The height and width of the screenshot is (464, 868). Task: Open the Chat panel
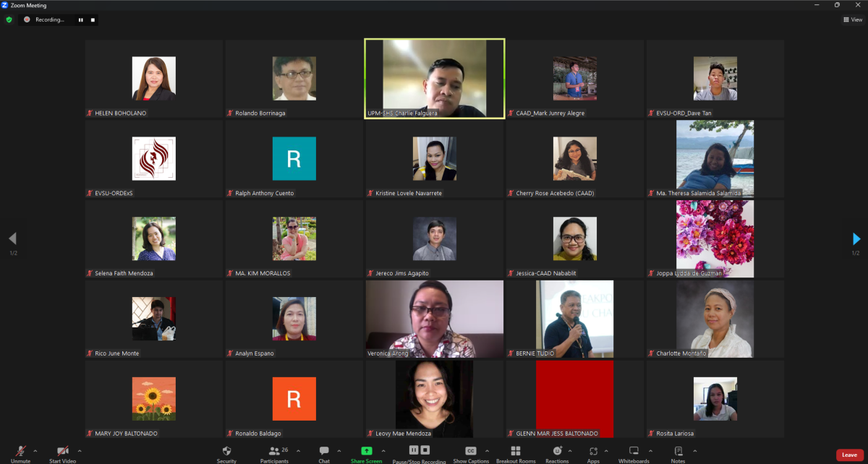[324, 451]
